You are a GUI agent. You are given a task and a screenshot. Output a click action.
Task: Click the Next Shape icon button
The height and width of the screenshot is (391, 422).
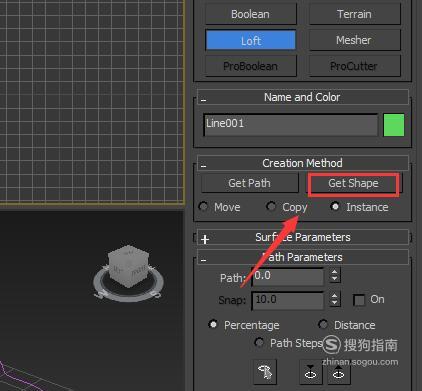[x=339, y=372]
